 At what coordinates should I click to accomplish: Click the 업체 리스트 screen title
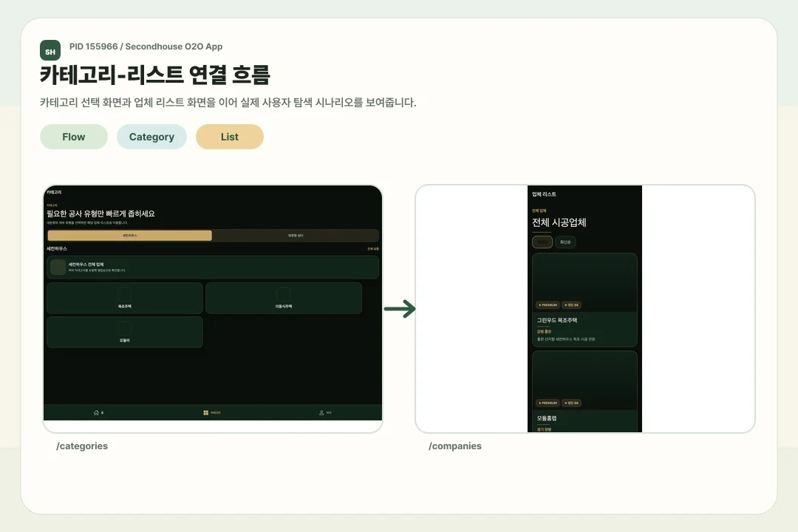coord(544,194)
